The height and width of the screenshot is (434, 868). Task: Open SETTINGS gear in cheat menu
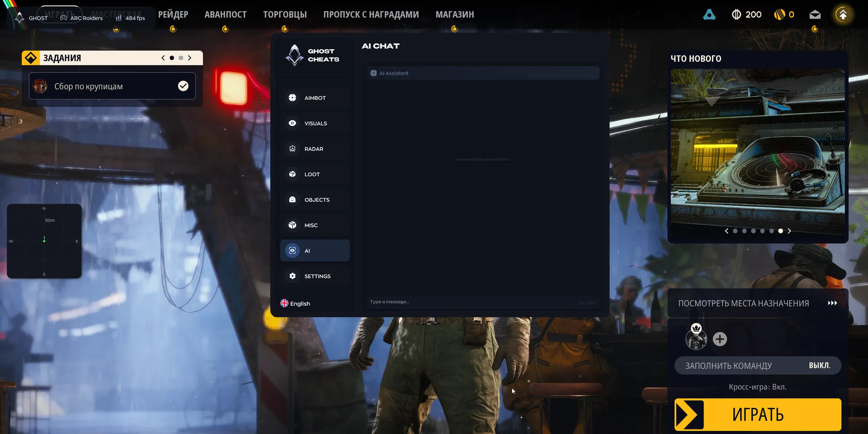point(315,276)
